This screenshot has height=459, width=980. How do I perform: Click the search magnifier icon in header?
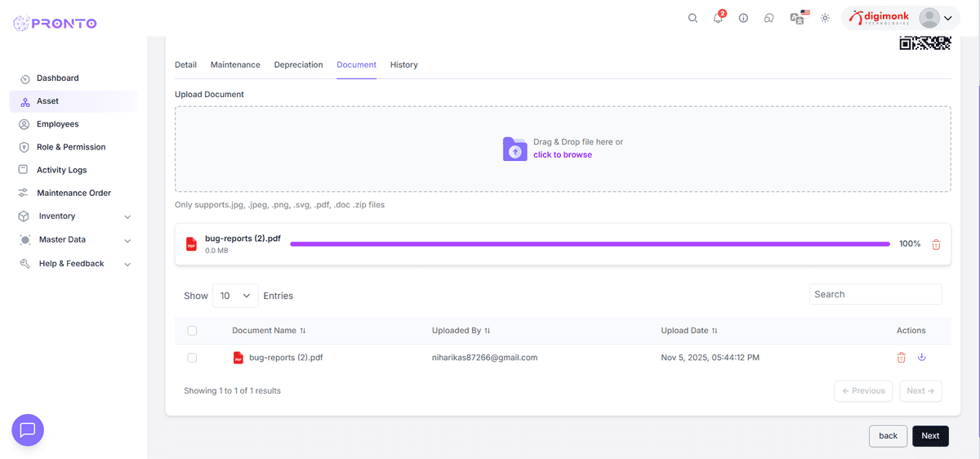coord(693,18)
